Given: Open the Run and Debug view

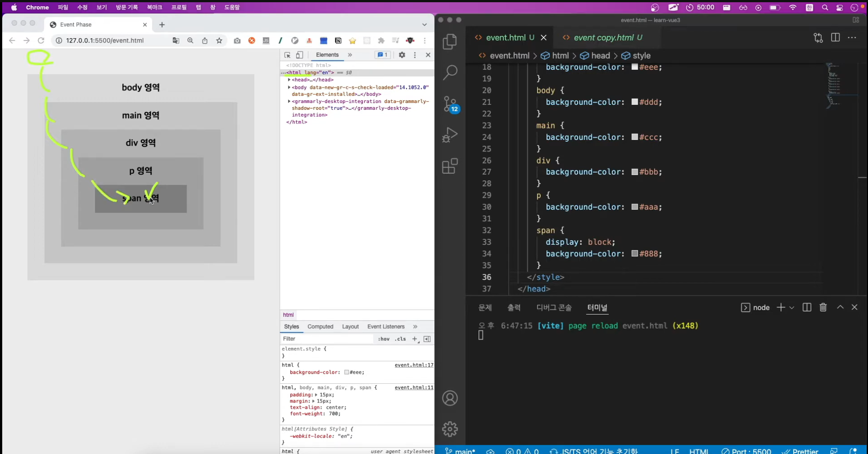Looking at the screenshot, I should click(x=450, y=135).
